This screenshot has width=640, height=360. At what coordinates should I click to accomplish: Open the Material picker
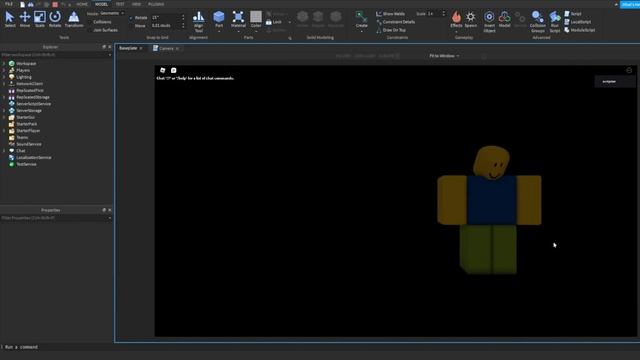(x=238, y=20)
